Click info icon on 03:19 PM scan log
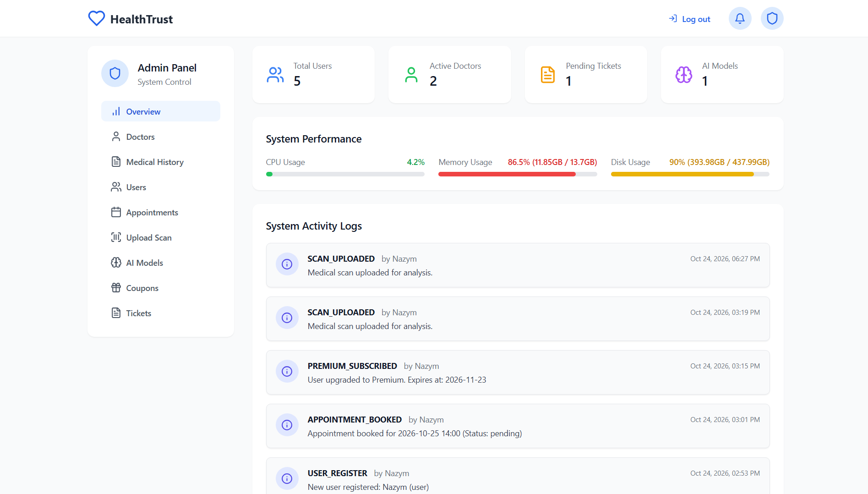This screenshot has width=868, height=494. click(x=287, y=318)
